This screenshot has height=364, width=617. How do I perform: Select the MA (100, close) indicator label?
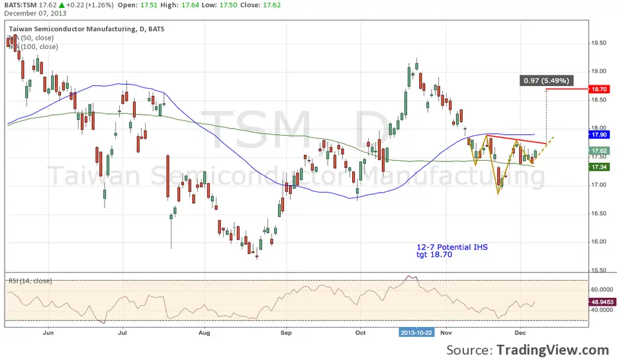(x=34, y=47)
